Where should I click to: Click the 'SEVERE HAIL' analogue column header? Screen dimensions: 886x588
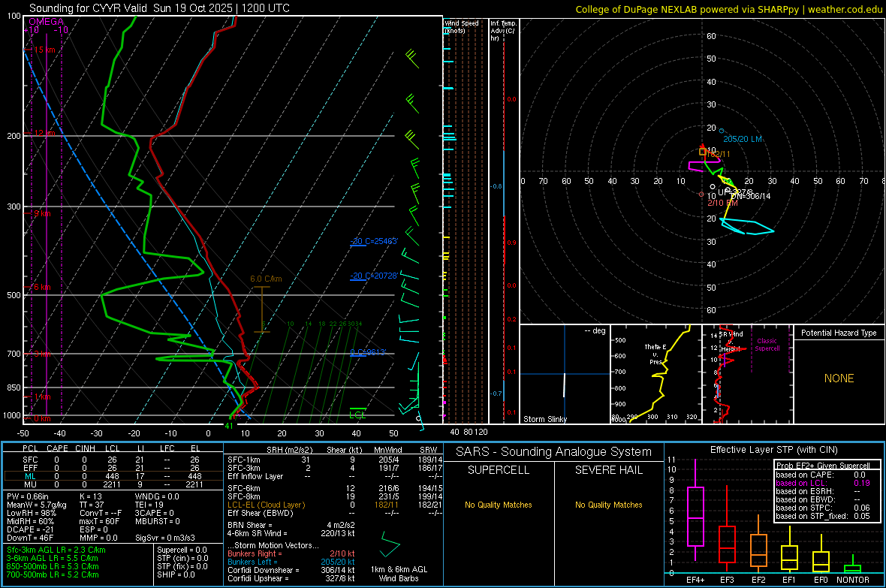click(x=608, y=470)
